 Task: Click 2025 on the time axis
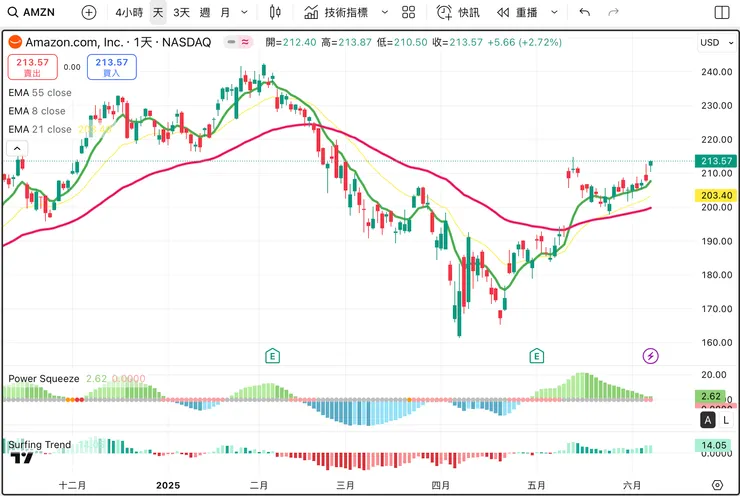coord(168,485)
